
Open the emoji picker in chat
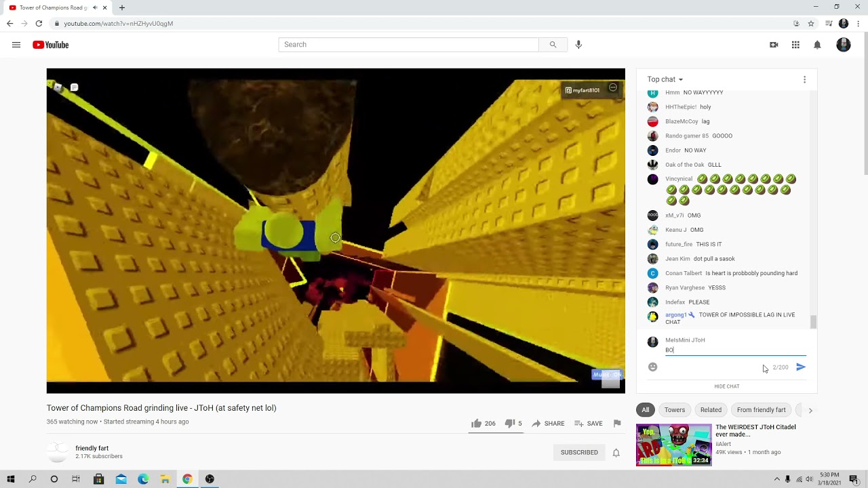click(x=652, y=367)
